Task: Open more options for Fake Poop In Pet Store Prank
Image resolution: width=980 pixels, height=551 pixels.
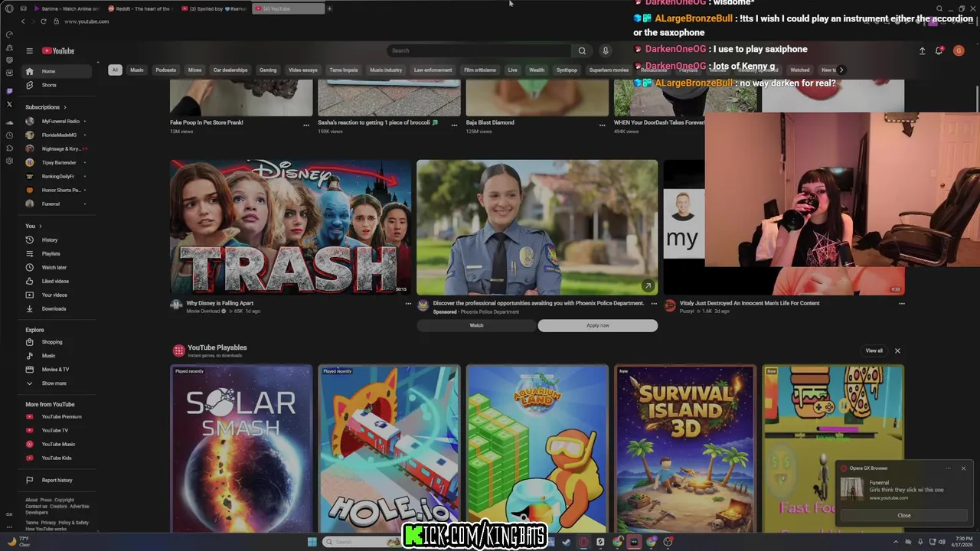Action: pyautogui.click(x=306, y=124)
